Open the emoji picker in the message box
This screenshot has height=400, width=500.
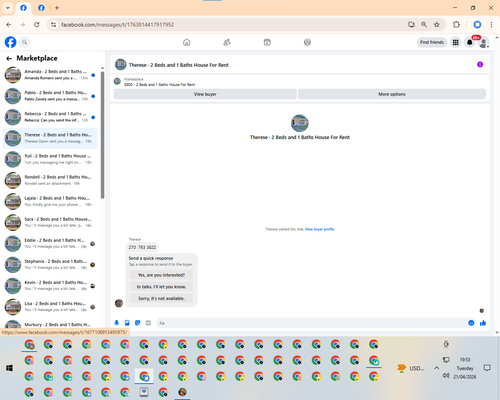[x=471, y=323]
